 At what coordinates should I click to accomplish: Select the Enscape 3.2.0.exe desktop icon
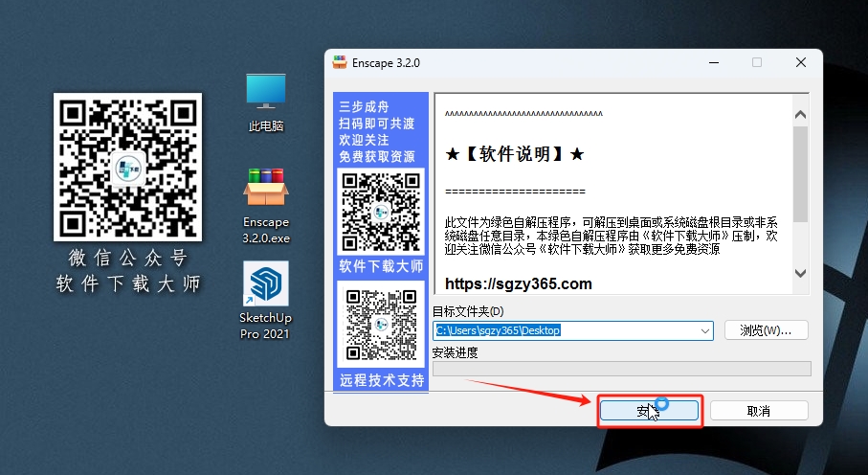(266, 206)
